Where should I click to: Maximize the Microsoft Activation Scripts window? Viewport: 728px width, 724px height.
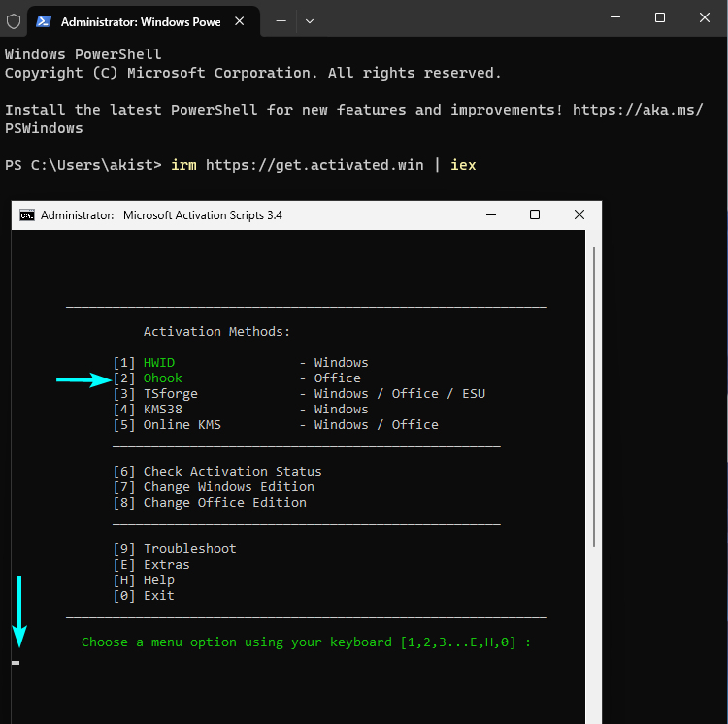tap(535, 214)
